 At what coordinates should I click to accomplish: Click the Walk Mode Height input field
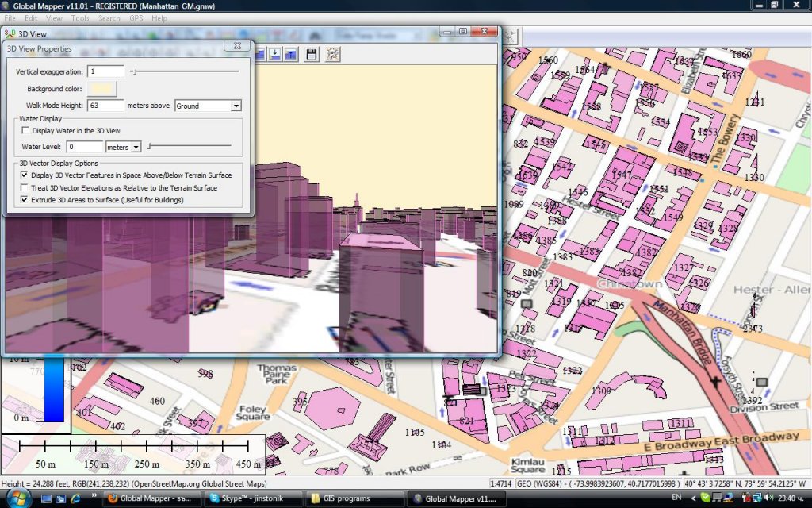pos(105,106)
